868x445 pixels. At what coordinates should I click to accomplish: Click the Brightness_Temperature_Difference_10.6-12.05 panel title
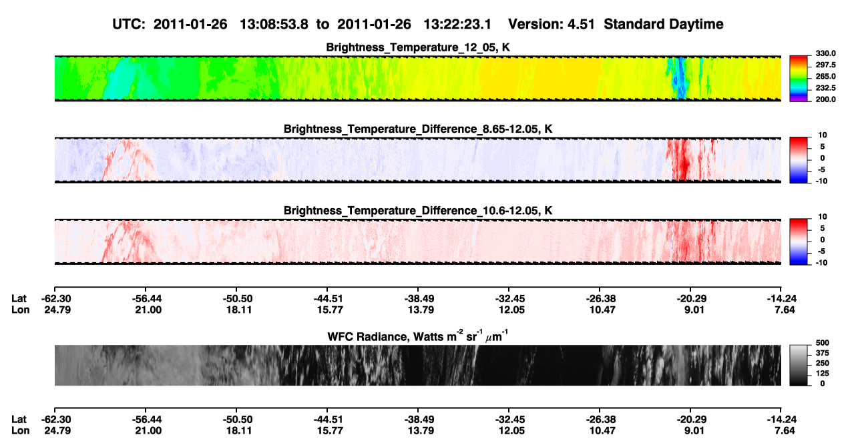click(418, 211)
